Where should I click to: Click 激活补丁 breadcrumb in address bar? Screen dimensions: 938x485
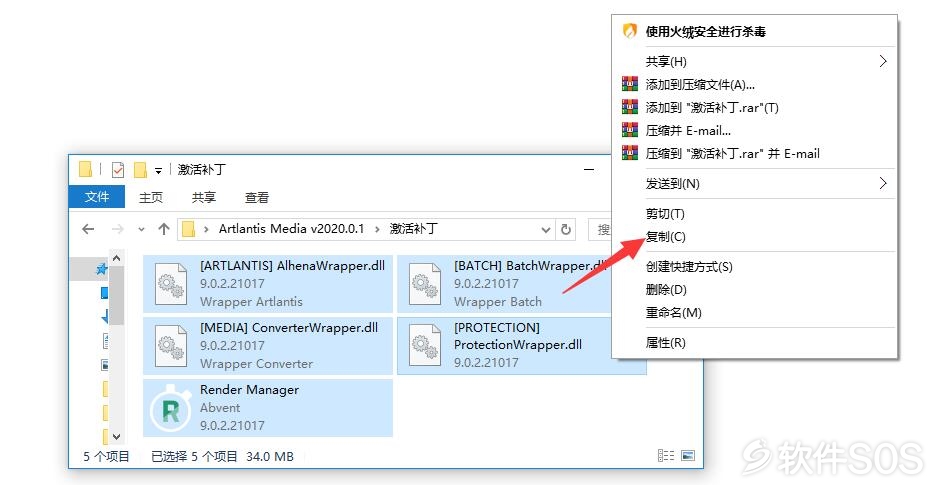[413, 229]
